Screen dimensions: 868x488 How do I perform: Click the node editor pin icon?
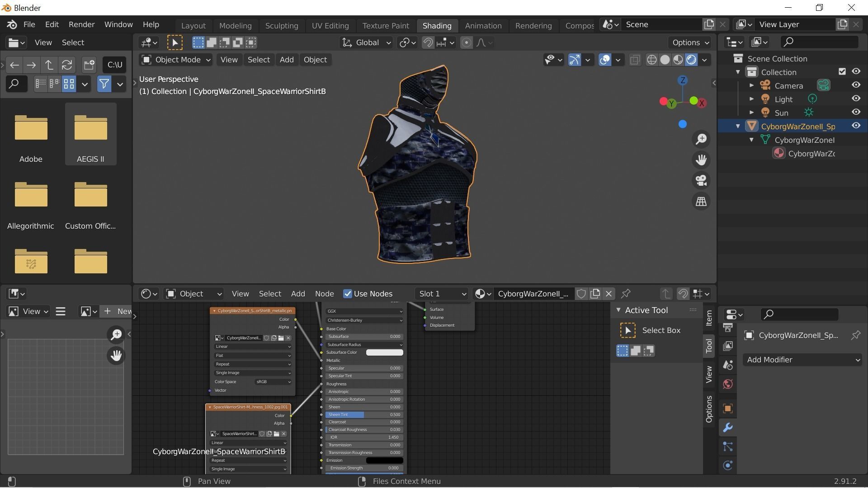626,294
